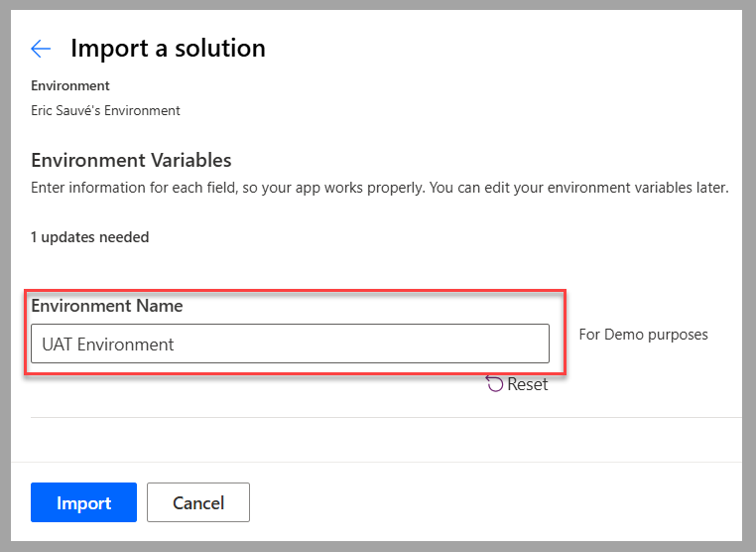
Task: Click the Reset text link
Action: point(527,384)
